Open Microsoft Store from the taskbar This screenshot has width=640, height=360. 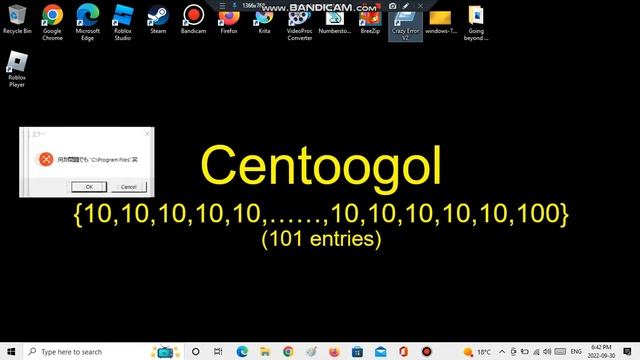point(357,351)
